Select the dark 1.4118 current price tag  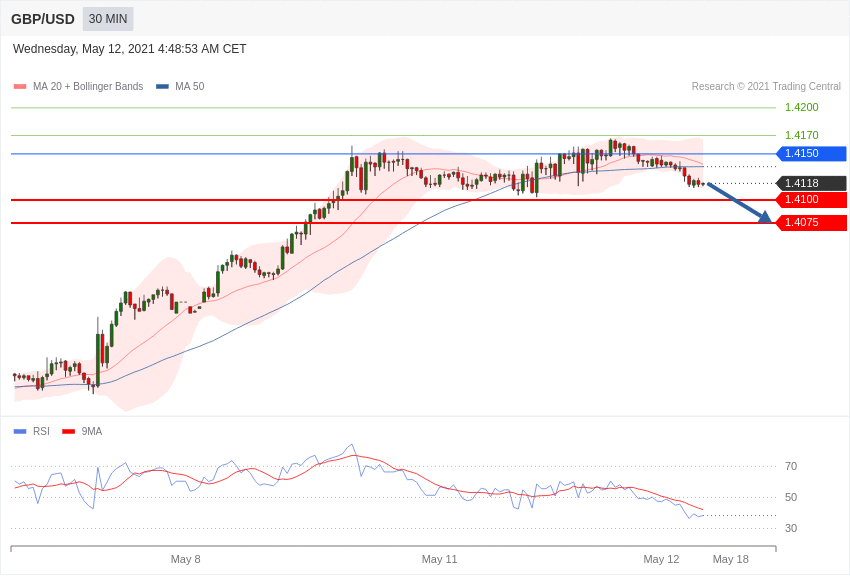(x=811, y=184)
